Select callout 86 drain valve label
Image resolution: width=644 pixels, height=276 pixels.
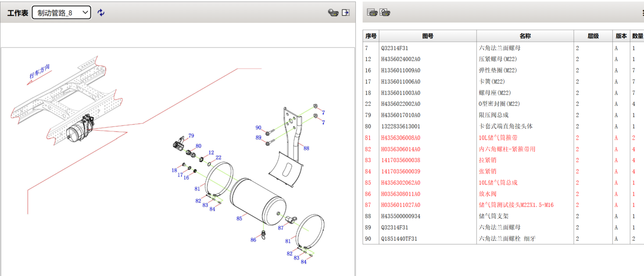point(253,240)
